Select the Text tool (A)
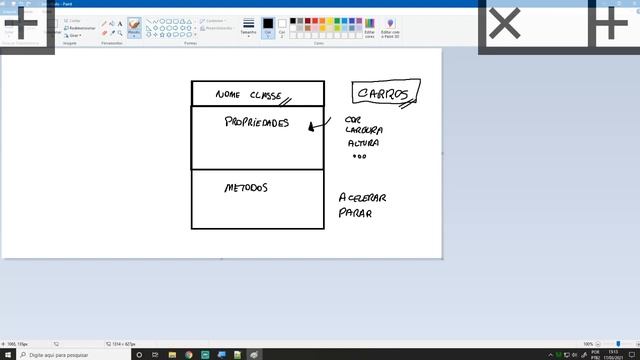 (x=120, y=24)
